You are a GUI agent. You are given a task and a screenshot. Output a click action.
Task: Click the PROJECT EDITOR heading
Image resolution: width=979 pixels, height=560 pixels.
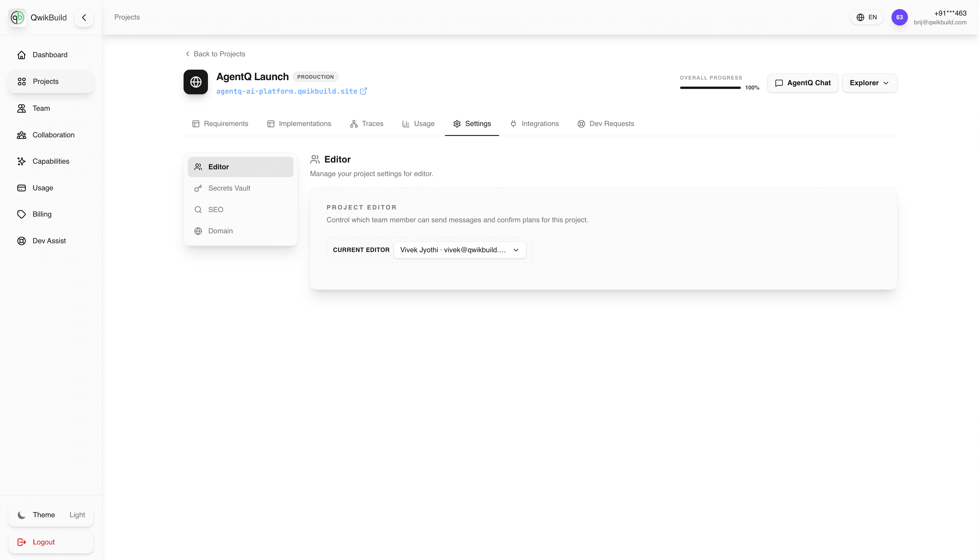tap(361, 207)
